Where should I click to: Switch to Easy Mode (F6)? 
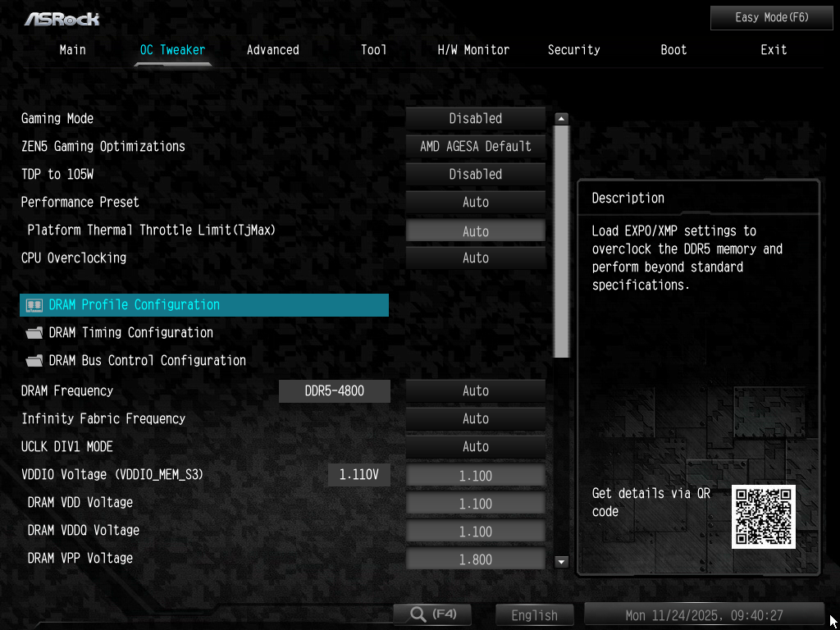click(771, 17)
